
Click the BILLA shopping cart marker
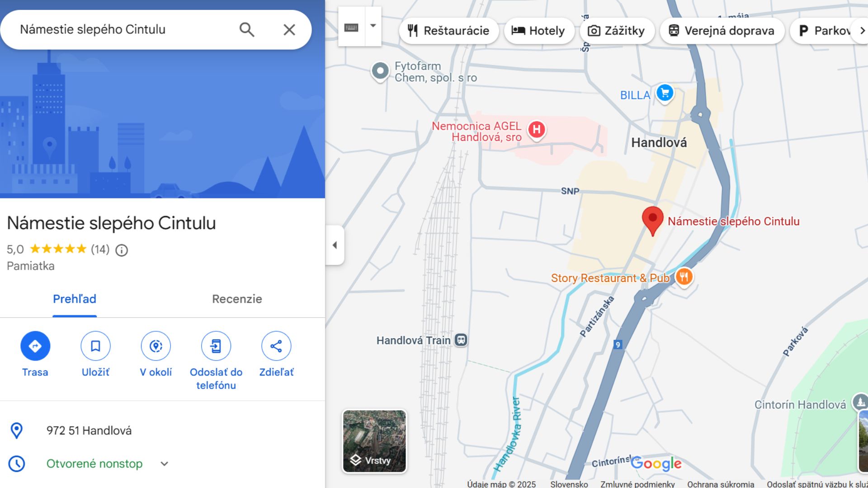pyautogui.click(x=665, y=94)
